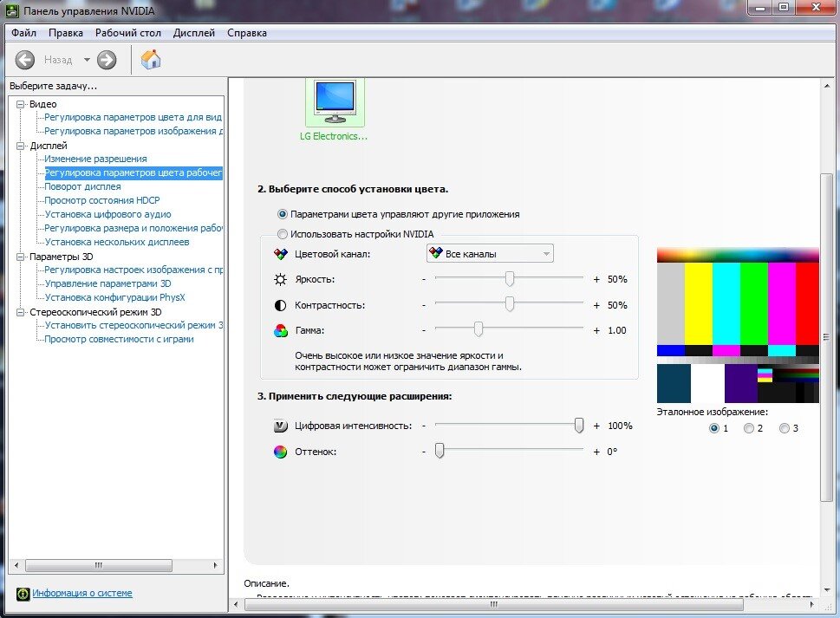Choose reference image 2 radio button
The image size is (840, 618).
coord(749,428)
